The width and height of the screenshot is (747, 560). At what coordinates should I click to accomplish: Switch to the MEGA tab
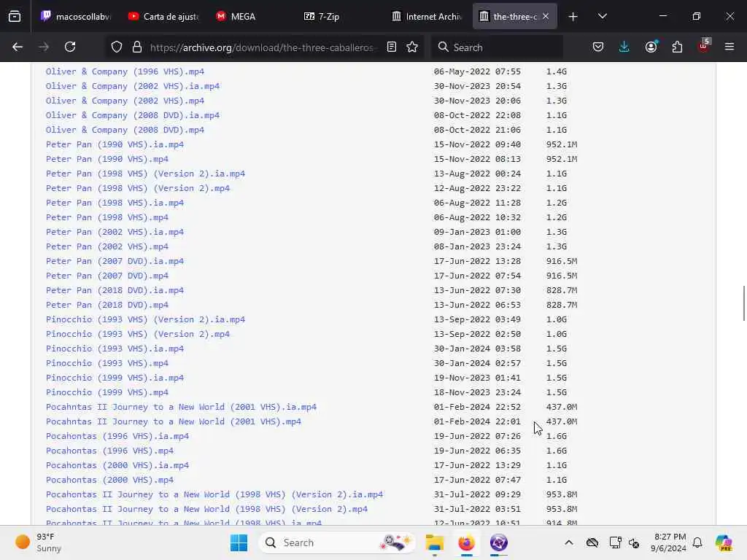pyautogui.click(x=251, y=17)
